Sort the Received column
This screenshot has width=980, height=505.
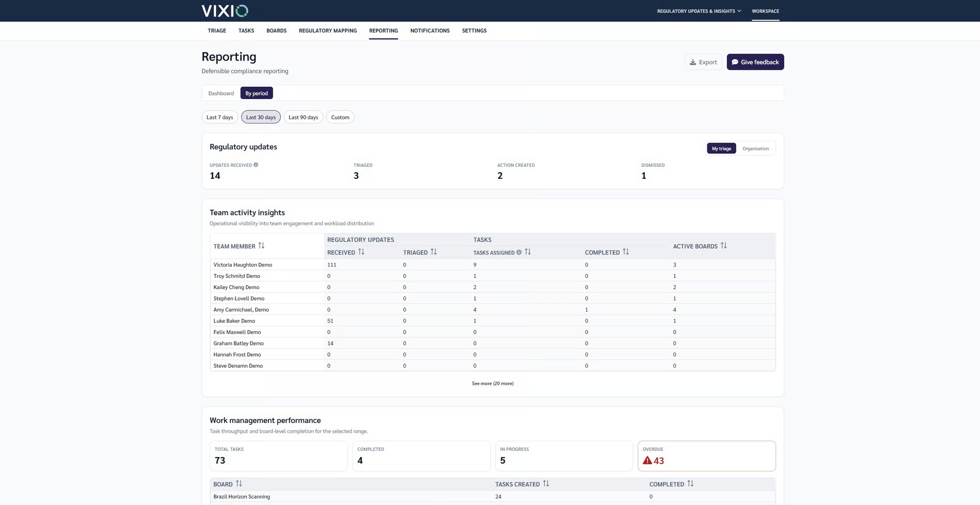(x=361, y=252)
